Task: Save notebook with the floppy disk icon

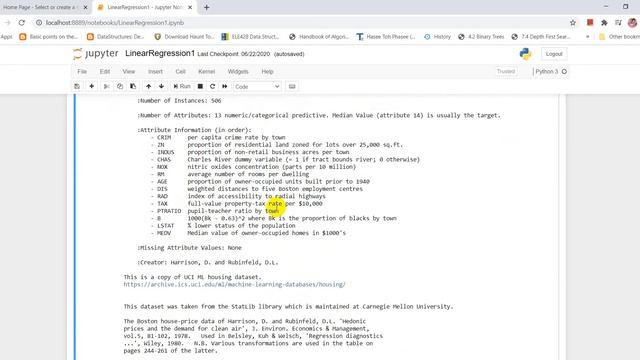Action: [x=77, y=87]
